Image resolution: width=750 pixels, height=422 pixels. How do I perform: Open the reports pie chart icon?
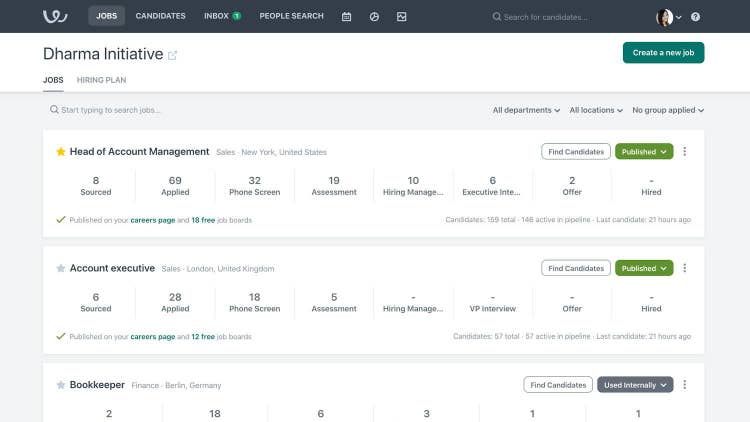pos(374,17)
